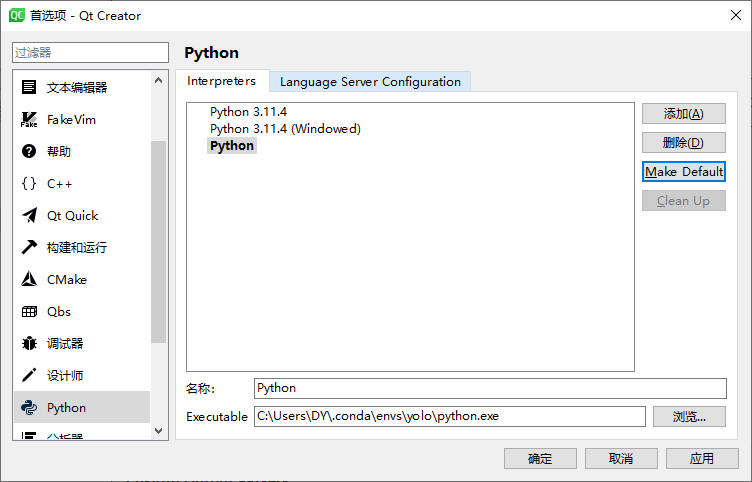Open the 调试器 bug icon
Viewport: 752px width, 482px height.
click(x=29, y=343)
